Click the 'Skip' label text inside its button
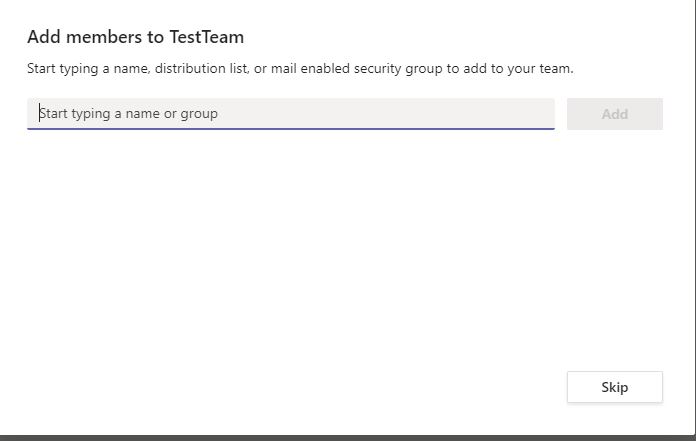Viewport: 696px width, 441px height. click(x=615, y=387)
